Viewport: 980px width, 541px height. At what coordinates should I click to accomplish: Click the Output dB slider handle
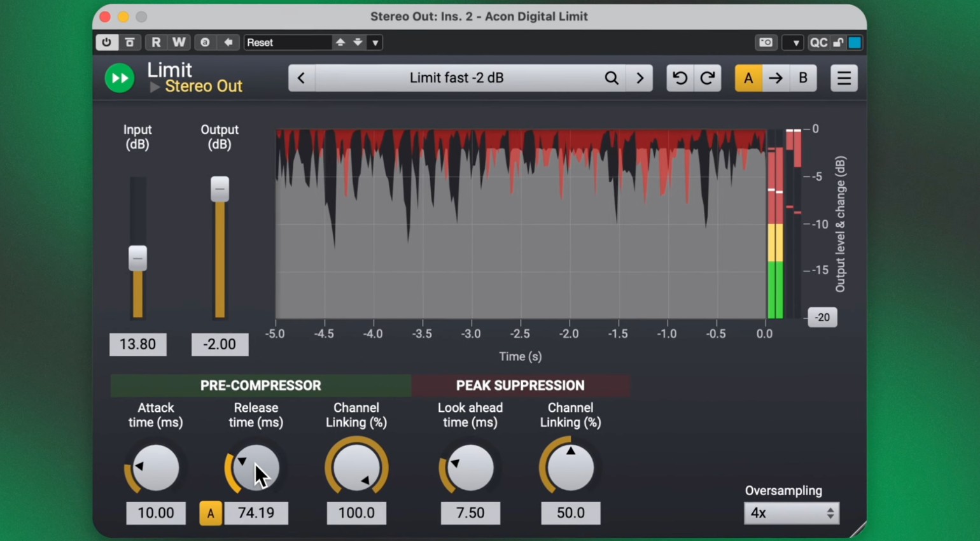tap(220, 189)
